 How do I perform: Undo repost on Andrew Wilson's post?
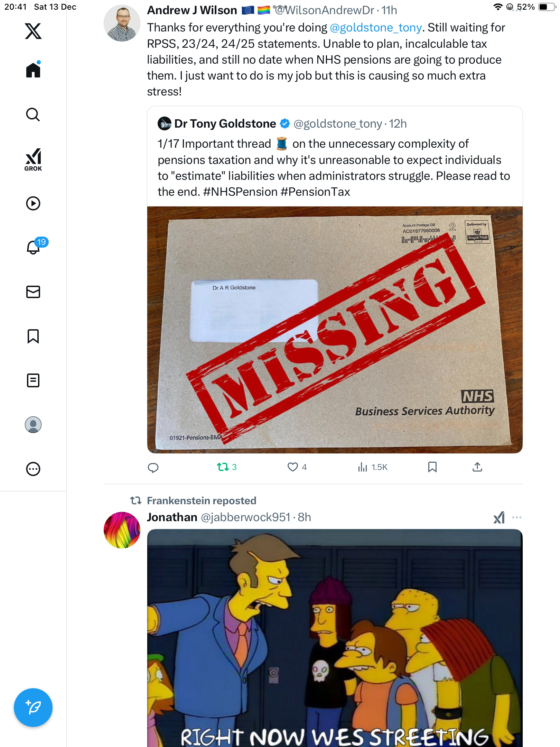pyautogui.click(x=223, y=467)
